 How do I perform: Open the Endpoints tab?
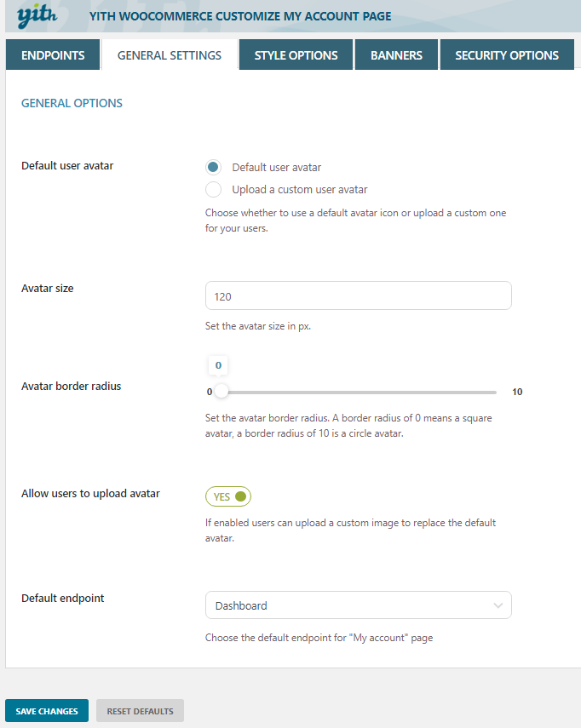point(53,54)
